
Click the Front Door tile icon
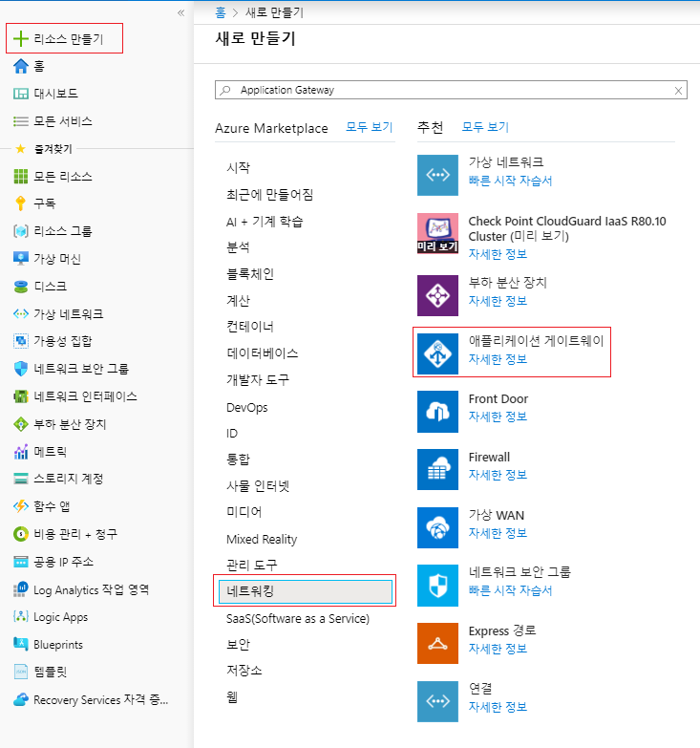(437, 412)
